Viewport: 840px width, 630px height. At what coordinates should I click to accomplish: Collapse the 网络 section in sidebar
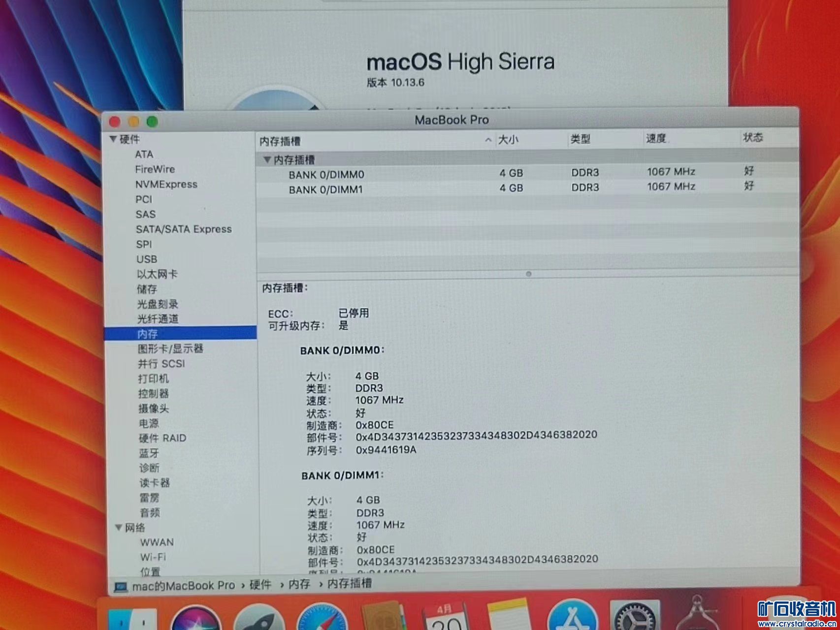(119, 528)
